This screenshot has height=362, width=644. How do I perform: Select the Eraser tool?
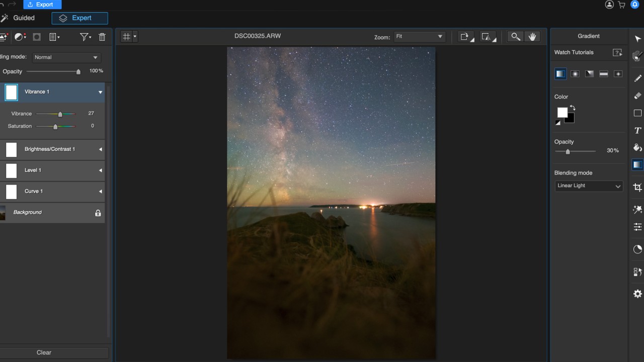pos(637,96)
